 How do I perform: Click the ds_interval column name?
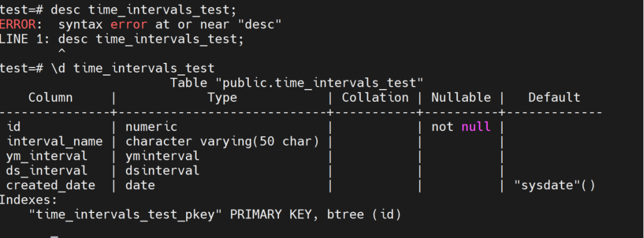(x=47, y=170)
